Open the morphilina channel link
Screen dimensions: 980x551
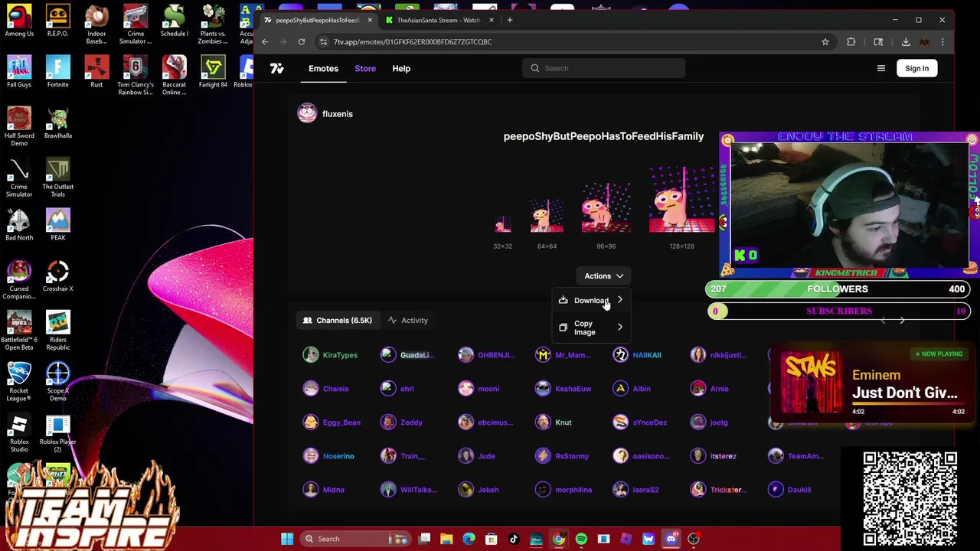(x=564, y=490)
